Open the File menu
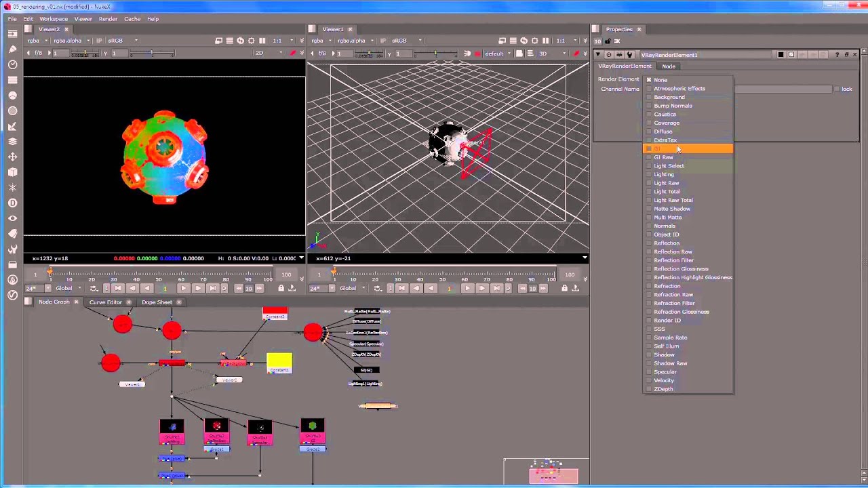Image resolution: width=868 pixels, height=488 pixels. (x=12, y=19)
